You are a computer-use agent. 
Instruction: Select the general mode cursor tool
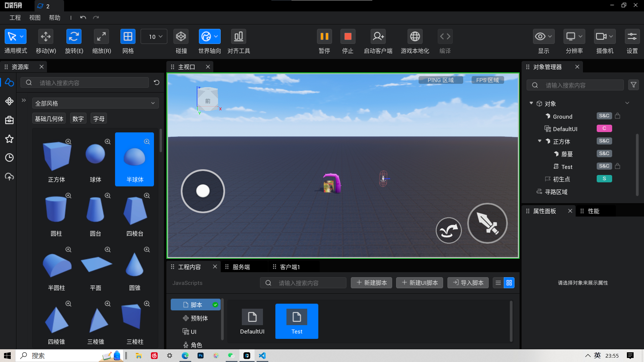12,37
